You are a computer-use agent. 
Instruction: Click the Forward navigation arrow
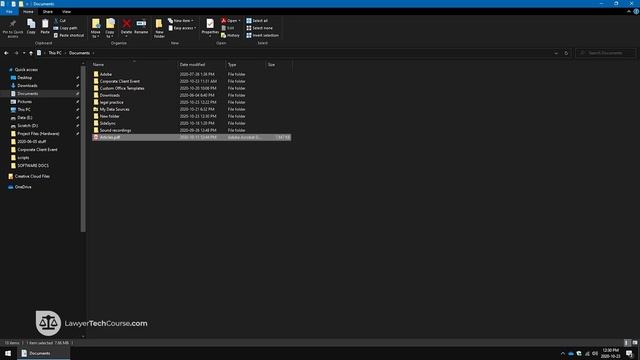coord(16,53)
